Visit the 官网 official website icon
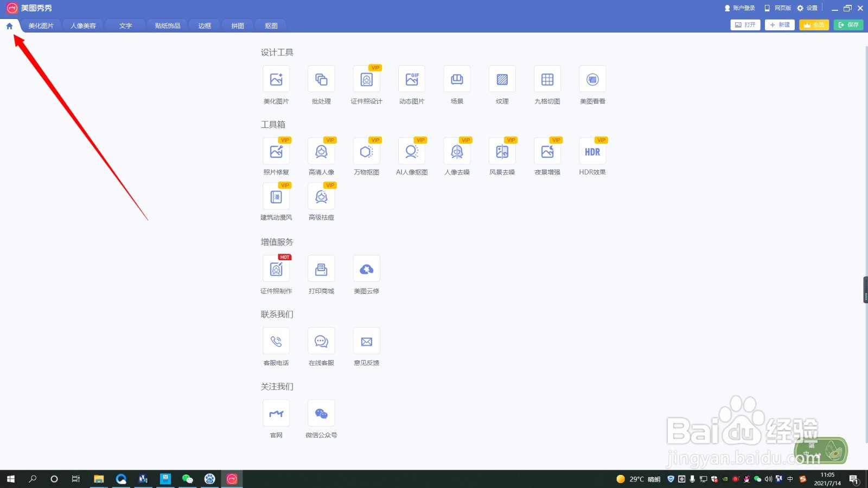The image size is (868, 488). point(276,413)
